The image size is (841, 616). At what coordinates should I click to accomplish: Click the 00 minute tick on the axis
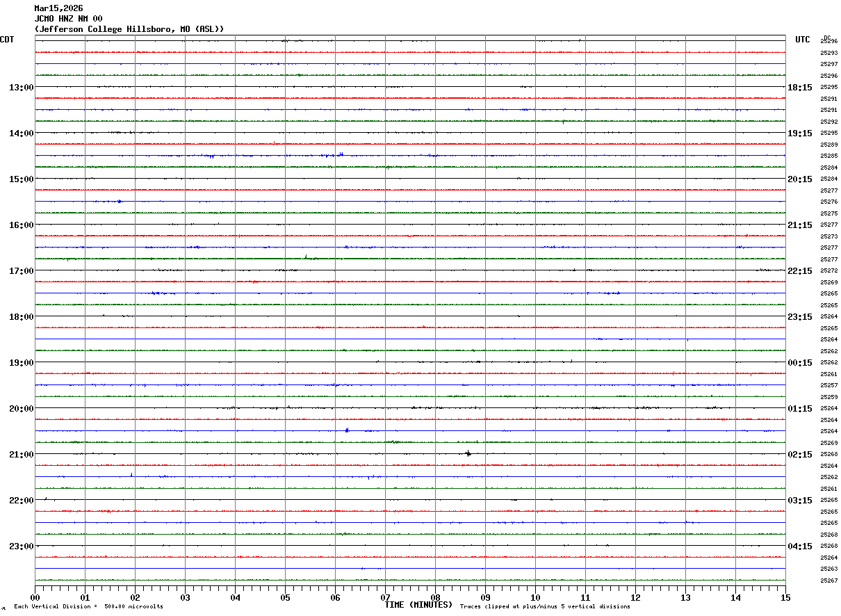(x=35, y=597)
